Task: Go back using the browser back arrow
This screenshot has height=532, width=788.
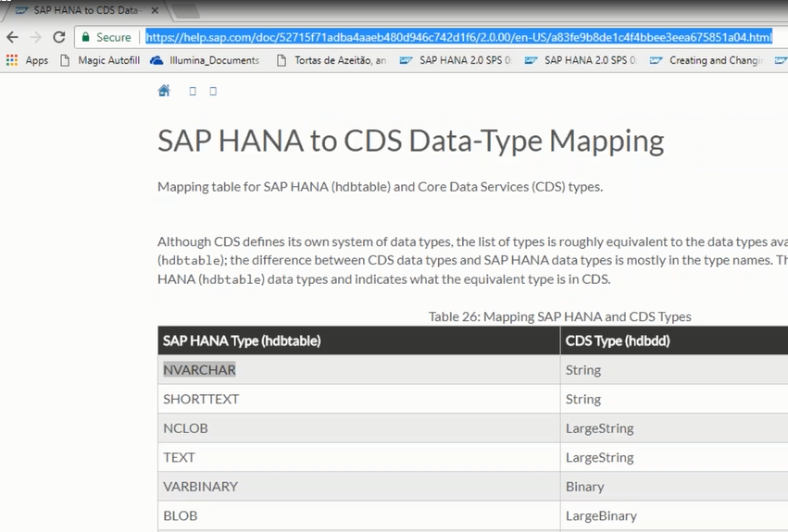Action: [x=12, y=37]
